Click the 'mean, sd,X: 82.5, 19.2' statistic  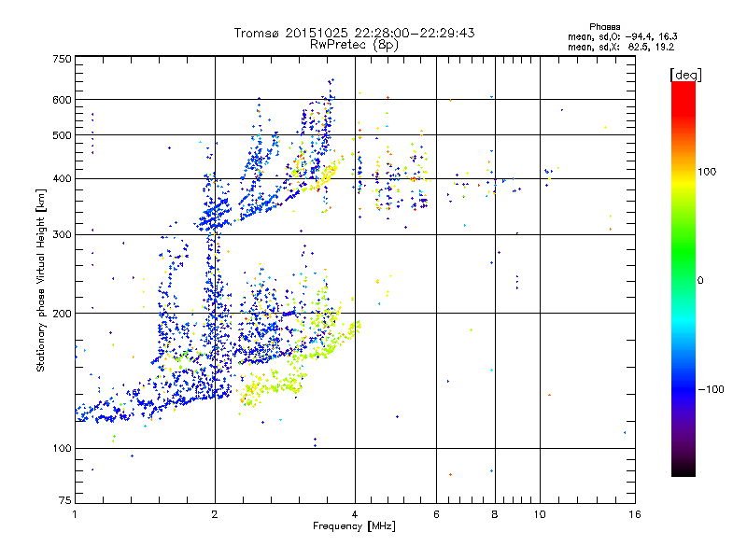pos(621,47)
